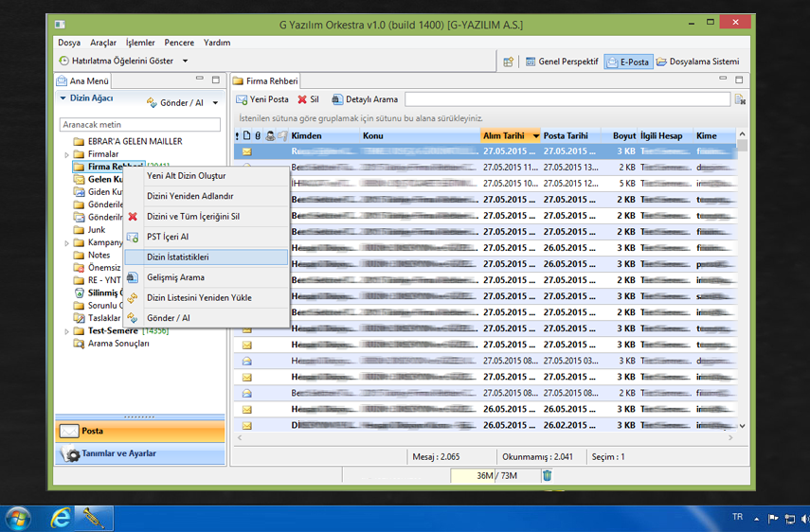810x532 pixels.
Task: Click Gönder / Al in tree header
Action: tap(175, 102)
